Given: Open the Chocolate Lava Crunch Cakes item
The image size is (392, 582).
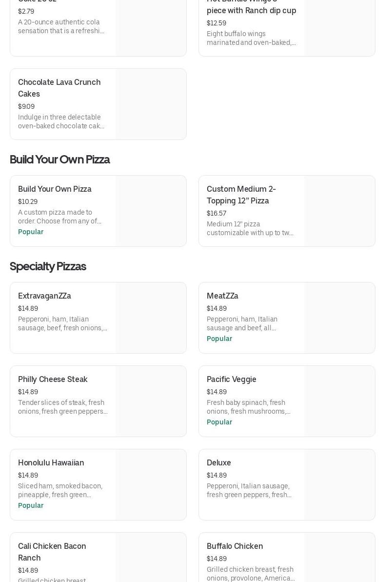Looking at the screenshot, I should click(59, 88).
